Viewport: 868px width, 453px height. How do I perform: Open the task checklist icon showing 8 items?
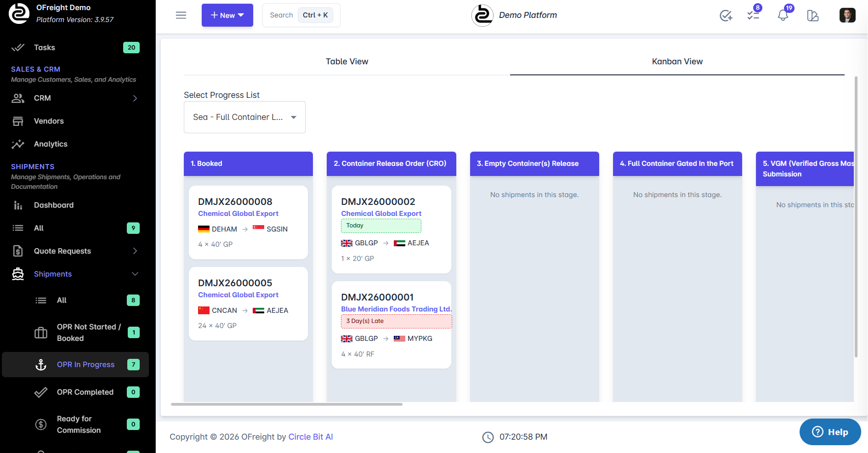[x=752, y=15]
